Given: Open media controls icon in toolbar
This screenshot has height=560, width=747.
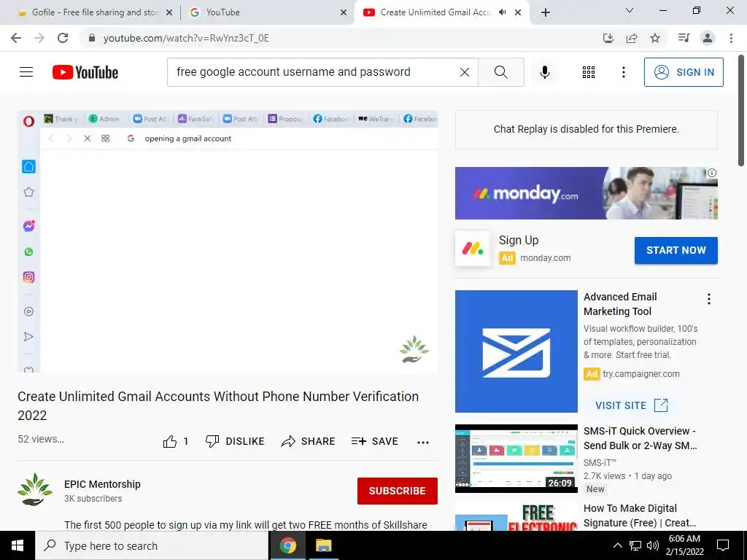Looking at the screenshot, I should [684, 38].
